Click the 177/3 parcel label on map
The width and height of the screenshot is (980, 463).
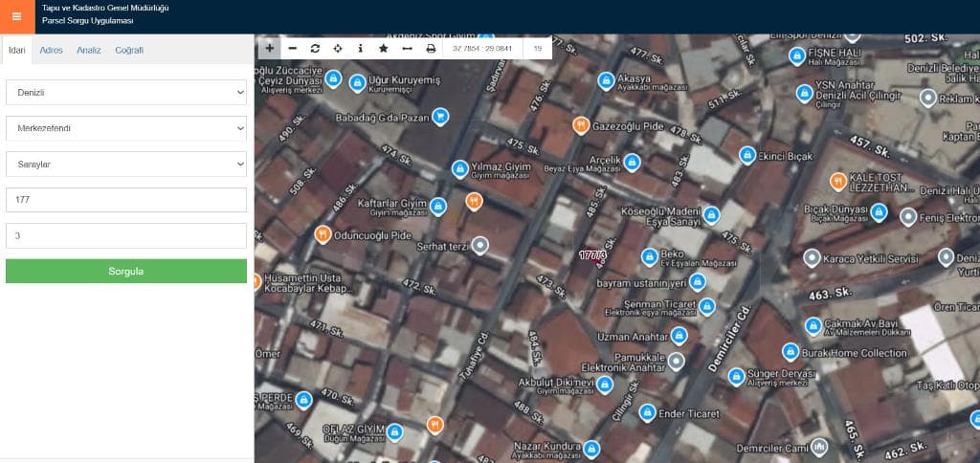(592, 255)
